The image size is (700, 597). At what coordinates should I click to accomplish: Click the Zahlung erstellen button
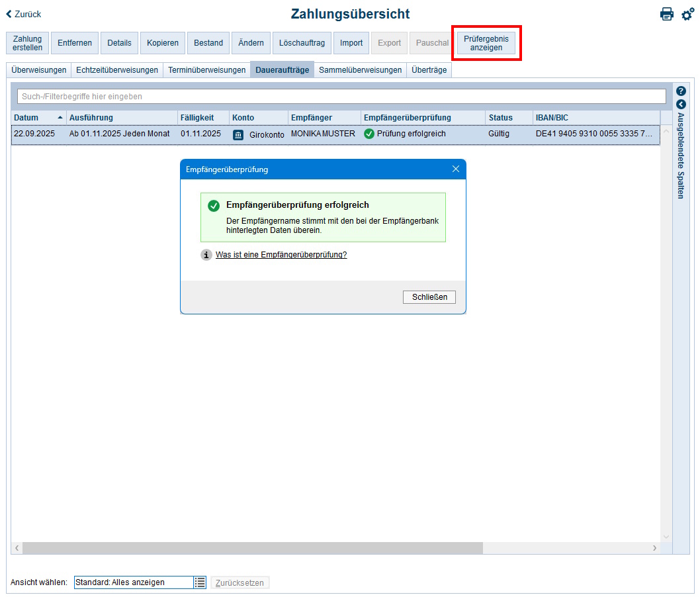(27, 43)
